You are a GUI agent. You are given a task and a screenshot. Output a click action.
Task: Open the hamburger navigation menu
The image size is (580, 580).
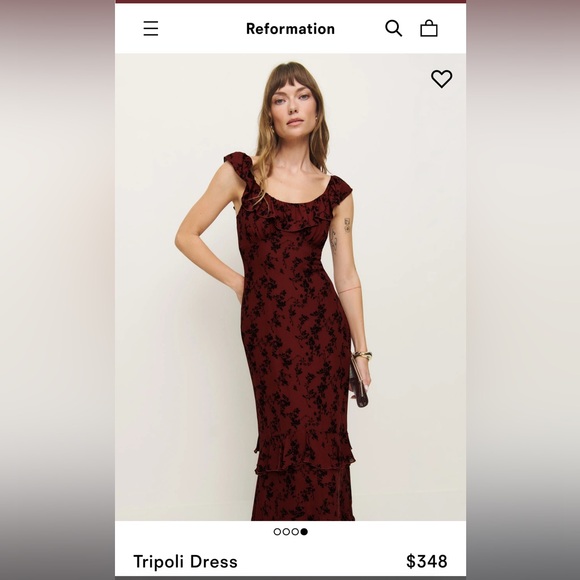click(x=151, y=28)
